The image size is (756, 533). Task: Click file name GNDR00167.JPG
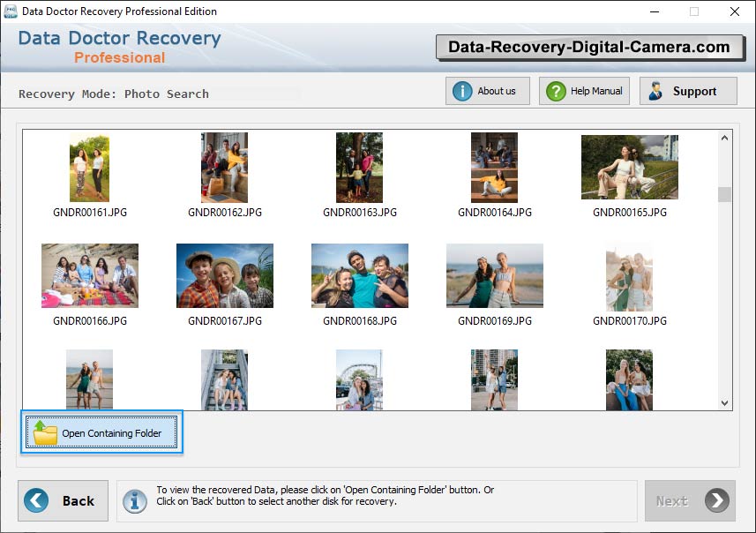tap(225, 320)
